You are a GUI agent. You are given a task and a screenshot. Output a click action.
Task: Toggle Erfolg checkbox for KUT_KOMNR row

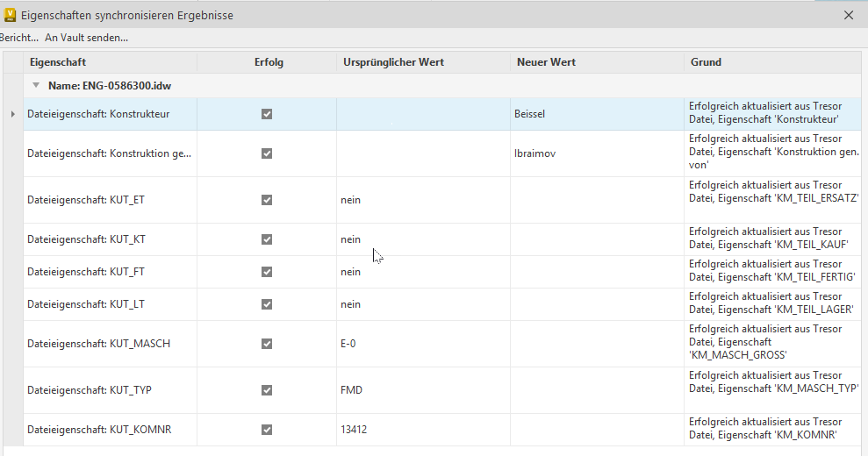pos(267,430)
